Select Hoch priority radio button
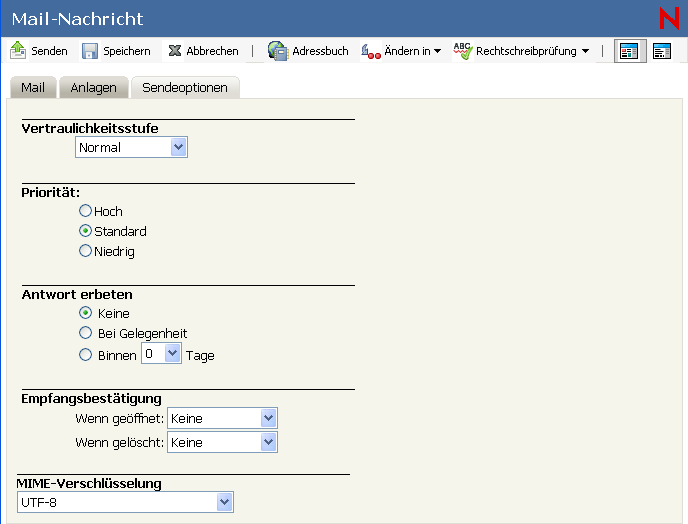Screen dimensions: 688x524 (x=85, y=211)
